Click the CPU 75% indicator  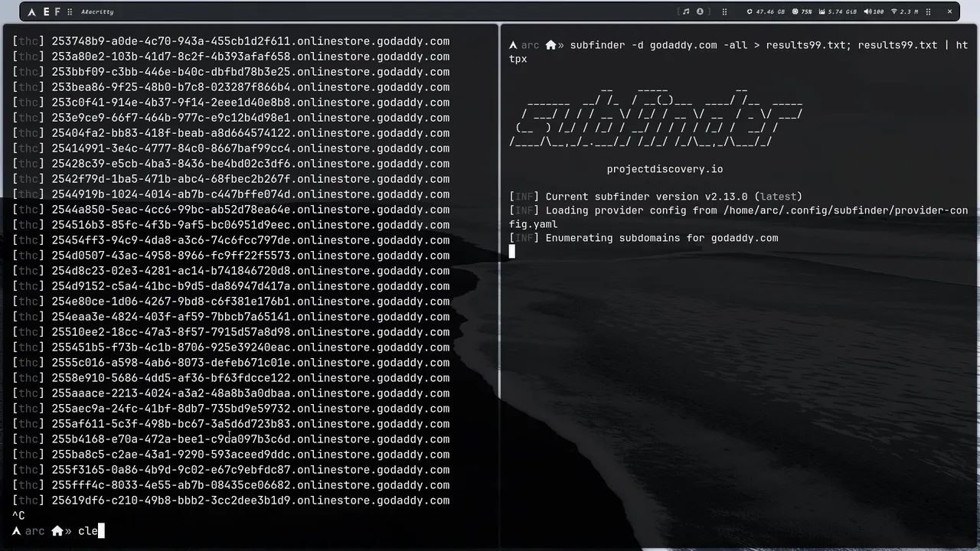pyautogui.click(x=802, y=11)
